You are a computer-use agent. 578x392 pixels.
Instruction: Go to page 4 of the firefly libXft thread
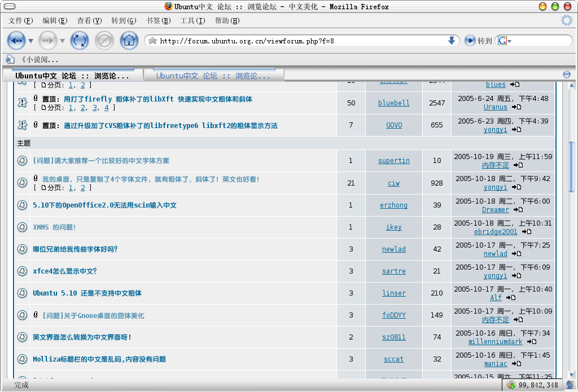tap(106, 108)
